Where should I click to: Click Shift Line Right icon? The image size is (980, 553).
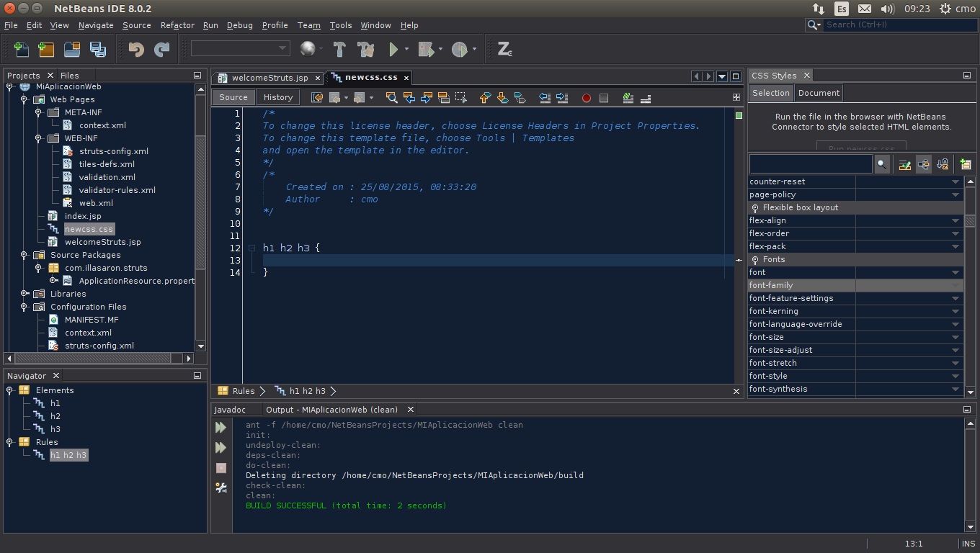(x=562, y=97)
